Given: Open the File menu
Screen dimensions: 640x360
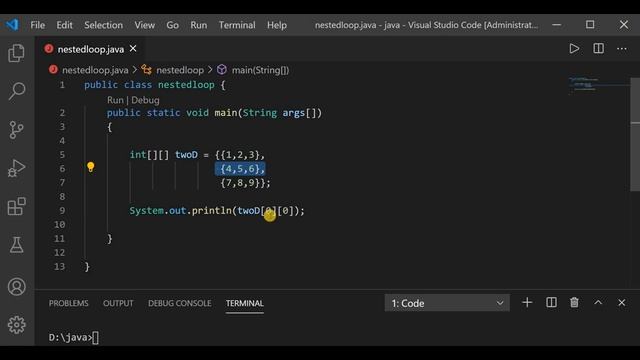Looking at the screenshot, I should (38, 25).
